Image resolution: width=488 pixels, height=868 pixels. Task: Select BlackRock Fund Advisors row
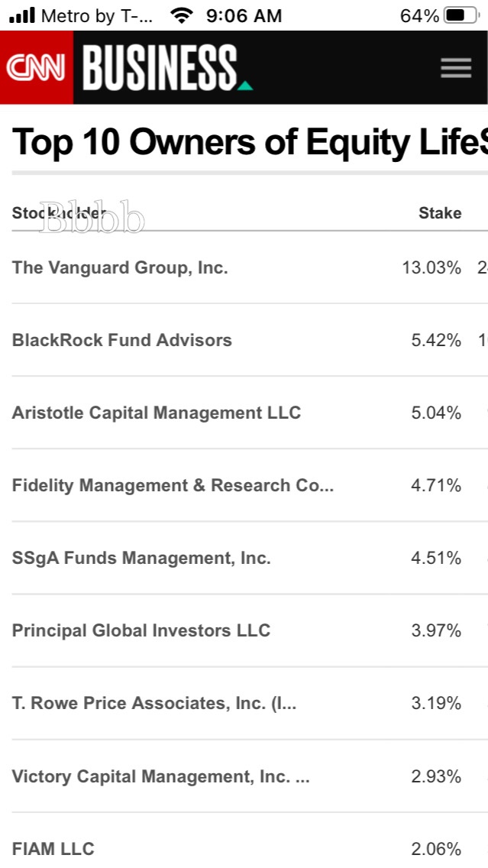(121, 340)
